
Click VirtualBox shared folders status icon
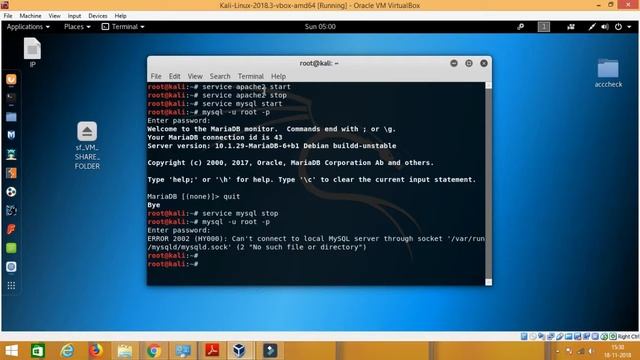pyautogui.click(x=569, y=336)
